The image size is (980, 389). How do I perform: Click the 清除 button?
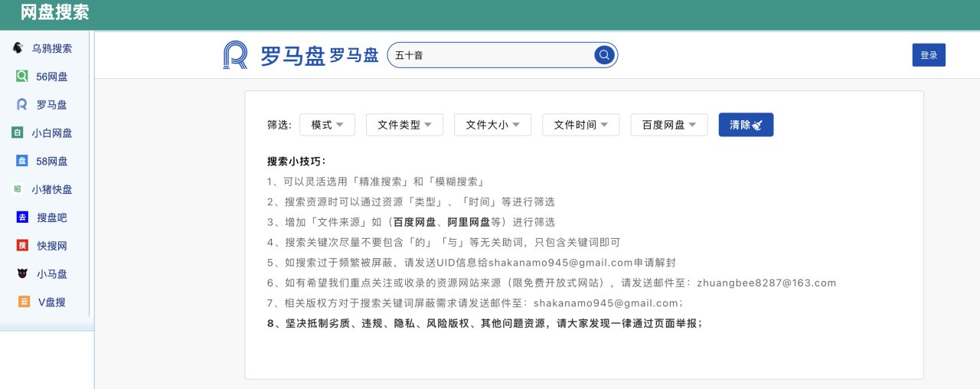746,125
